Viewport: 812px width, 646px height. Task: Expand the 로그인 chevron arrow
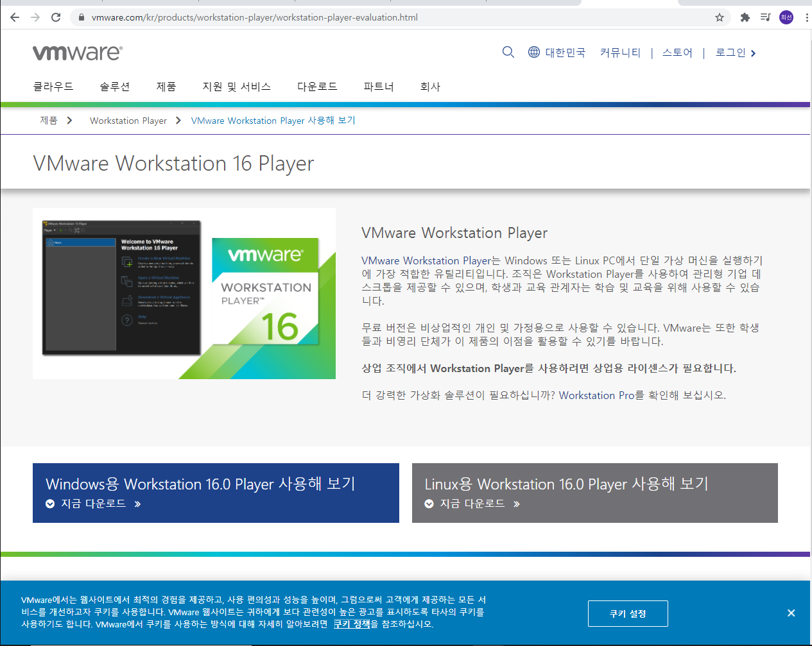753,53
